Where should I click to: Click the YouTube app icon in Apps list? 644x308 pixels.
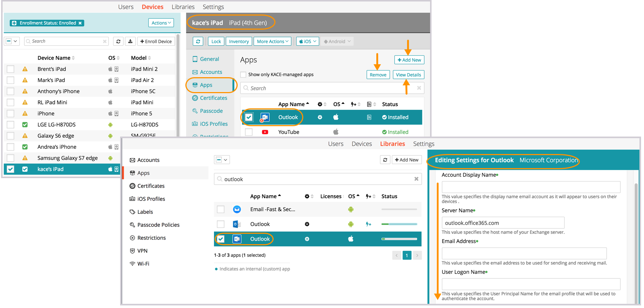(x=265, y=132)
